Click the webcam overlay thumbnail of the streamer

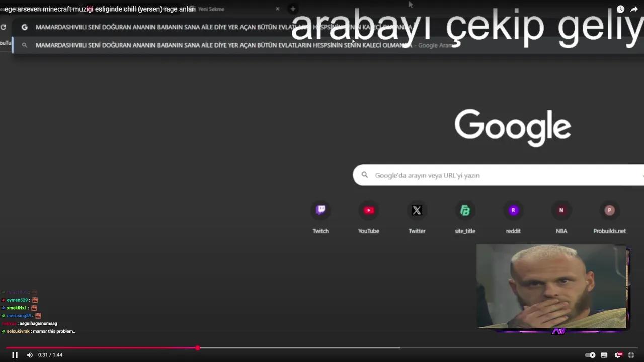tap(552, 287)
